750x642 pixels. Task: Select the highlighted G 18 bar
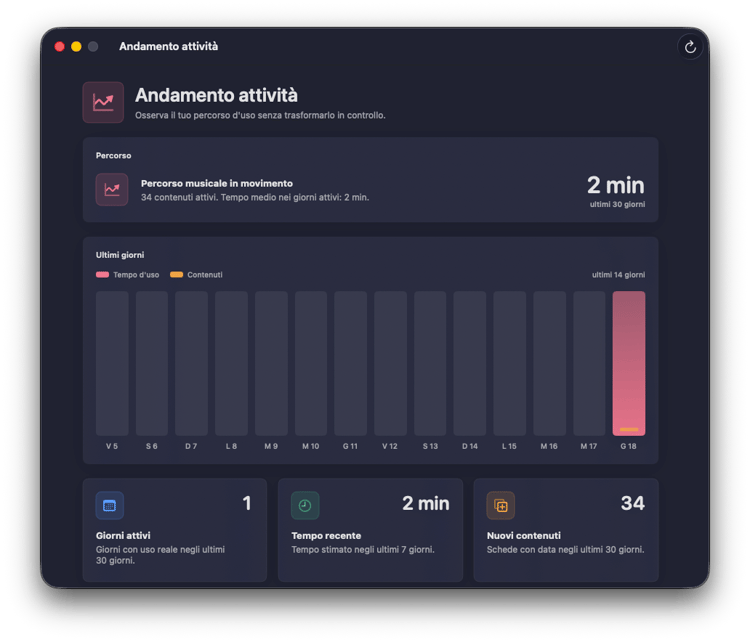(629, 363)
